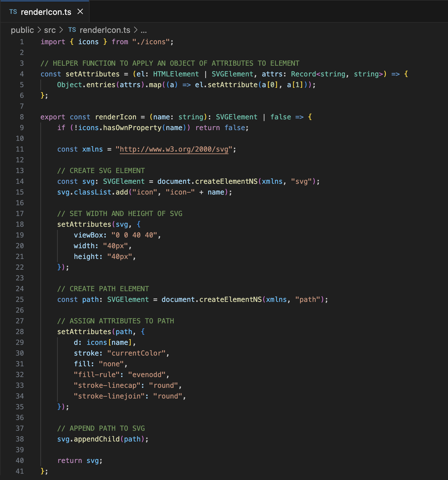Click the "path" string on line 25

coord(308,299)
